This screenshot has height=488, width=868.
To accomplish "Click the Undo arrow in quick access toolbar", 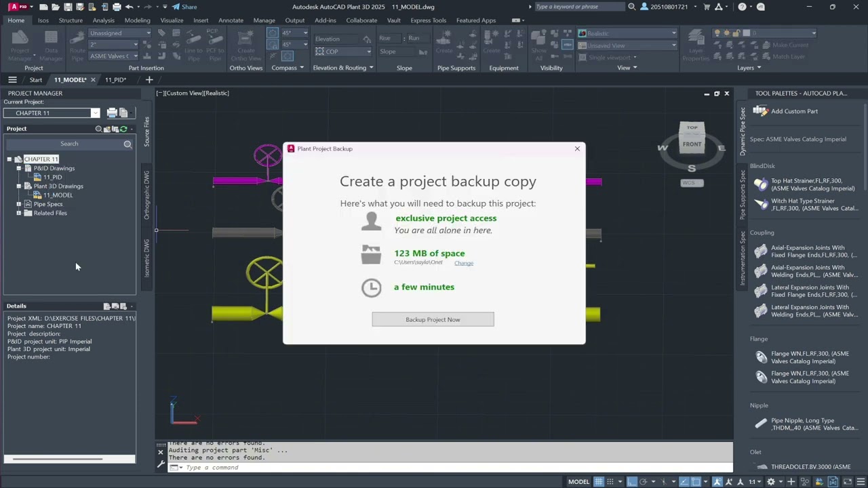I will point(129,7).
